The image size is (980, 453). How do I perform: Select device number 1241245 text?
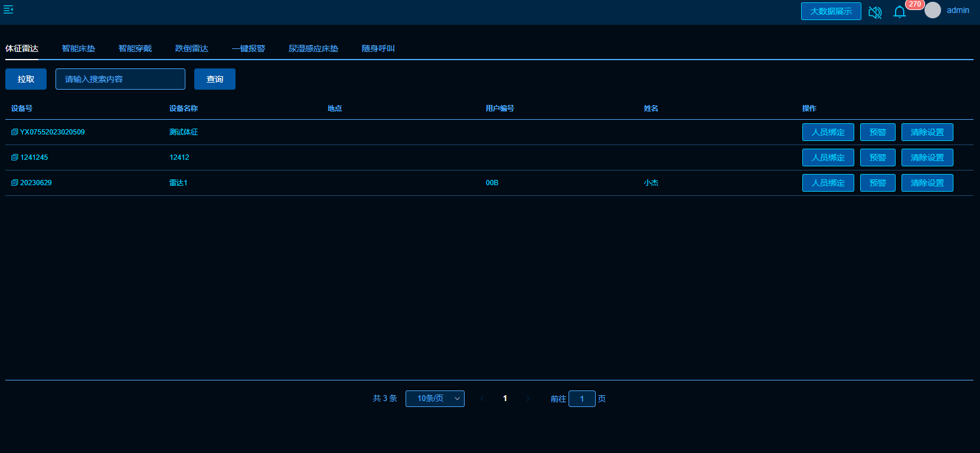point(34,157)
